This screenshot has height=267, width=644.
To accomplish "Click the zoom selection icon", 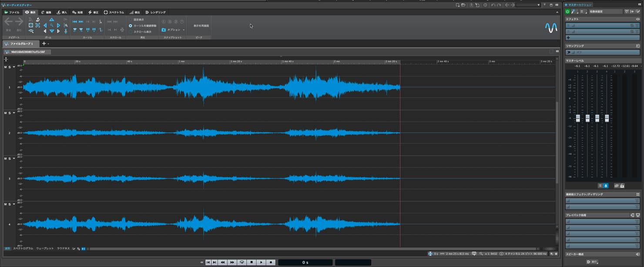I will point(38,25).
